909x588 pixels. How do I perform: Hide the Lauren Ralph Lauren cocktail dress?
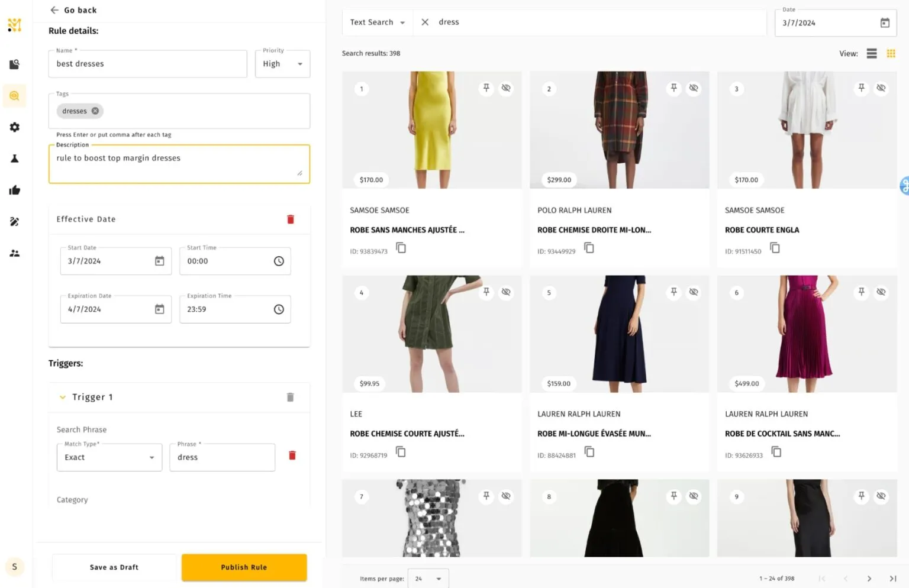pyautogui.click(x=881, y=292)
